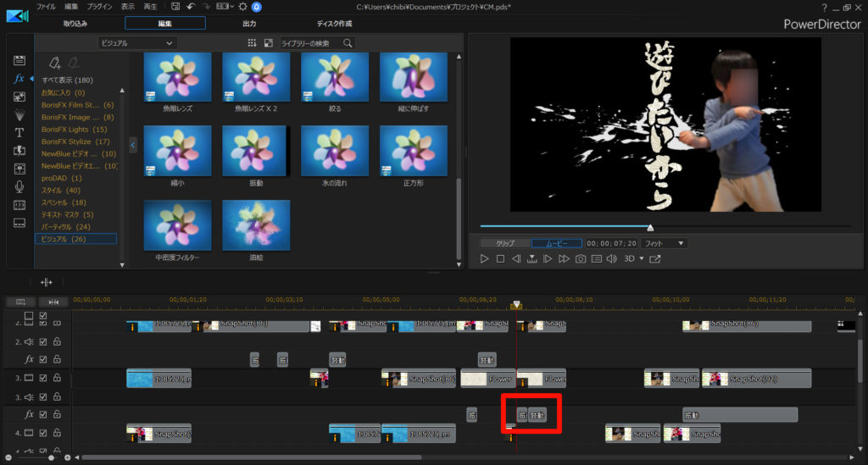Open the track manager button
Image resolution: width=868 pixels, height=465 pixels.
point(20,302)
